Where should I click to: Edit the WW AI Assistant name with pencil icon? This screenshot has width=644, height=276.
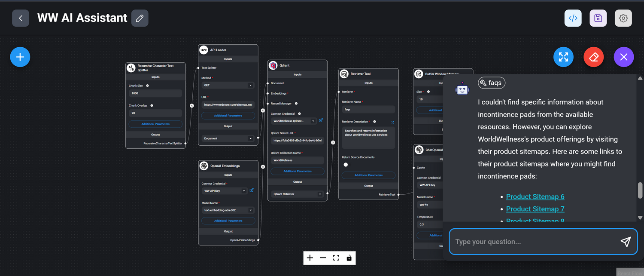click(x=140, y=18)
